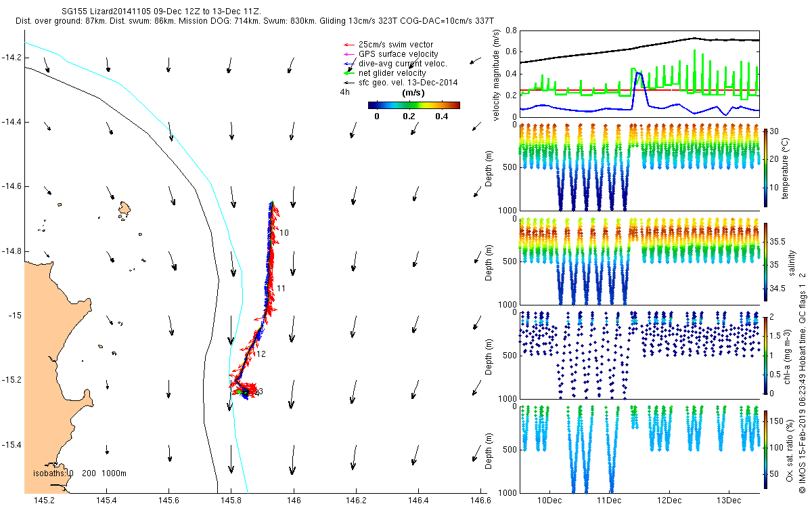812x508 pixels.
Task: Click the start of the glider track
Action: (271, 203)
